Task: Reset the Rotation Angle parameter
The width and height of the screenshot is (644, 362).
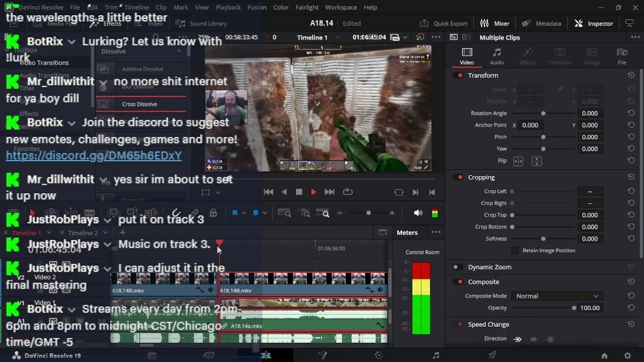Action: [x=631, y=114]
